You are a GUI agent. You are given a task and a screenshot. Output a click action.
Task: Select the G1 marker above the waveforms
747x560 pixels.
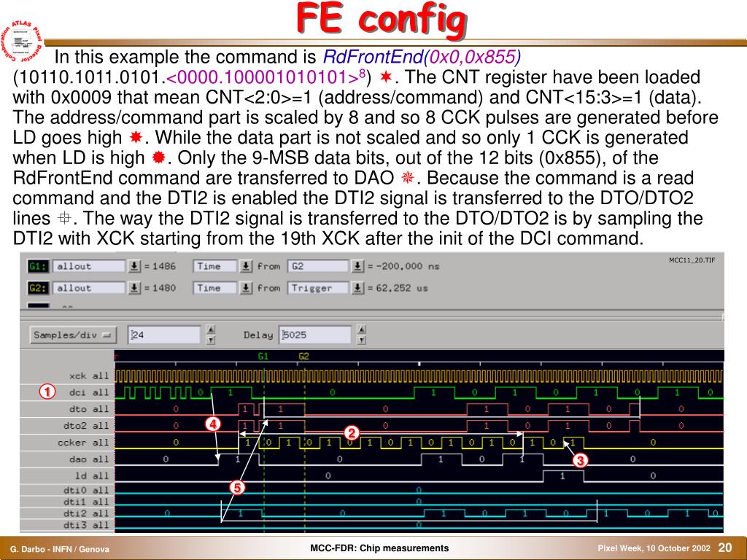point(263,356)
